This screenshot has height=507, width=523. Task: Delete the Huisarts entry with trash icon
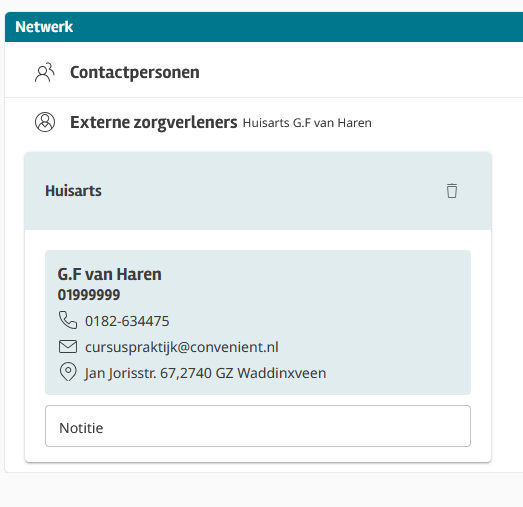pyautogui.click(x=452, y=191)
